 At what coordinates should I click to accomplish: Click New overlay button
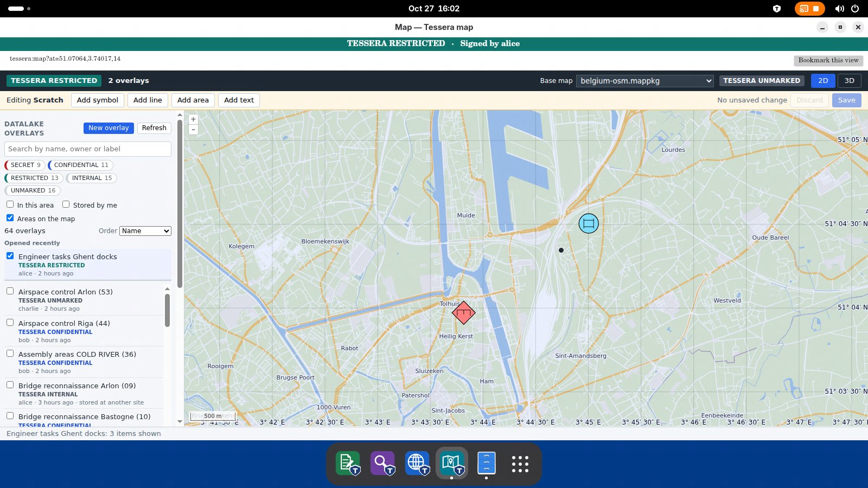coord(108,128)
